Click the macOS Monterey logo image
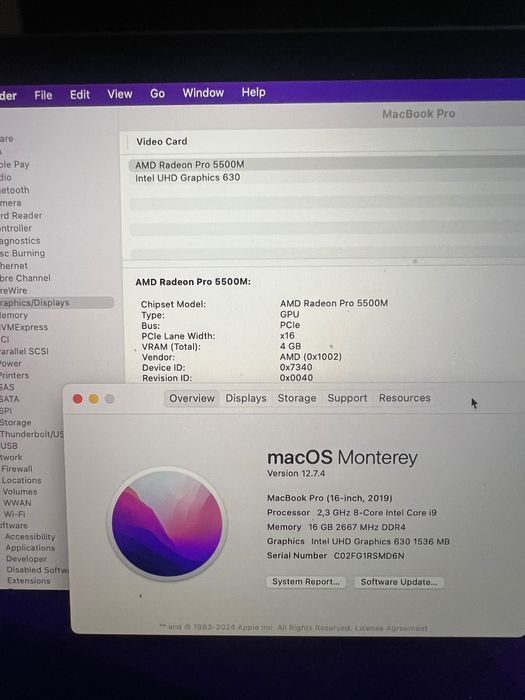 167,523
